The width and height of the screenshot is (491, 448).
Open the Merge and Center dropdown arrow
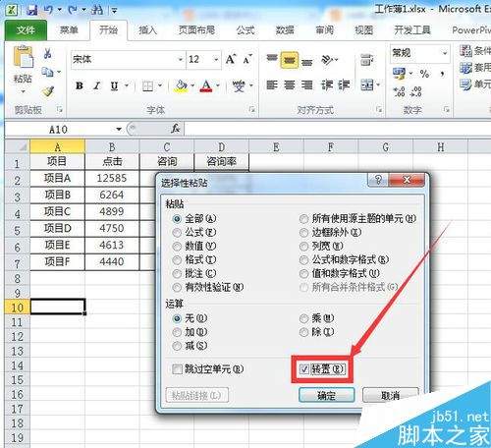378,85
